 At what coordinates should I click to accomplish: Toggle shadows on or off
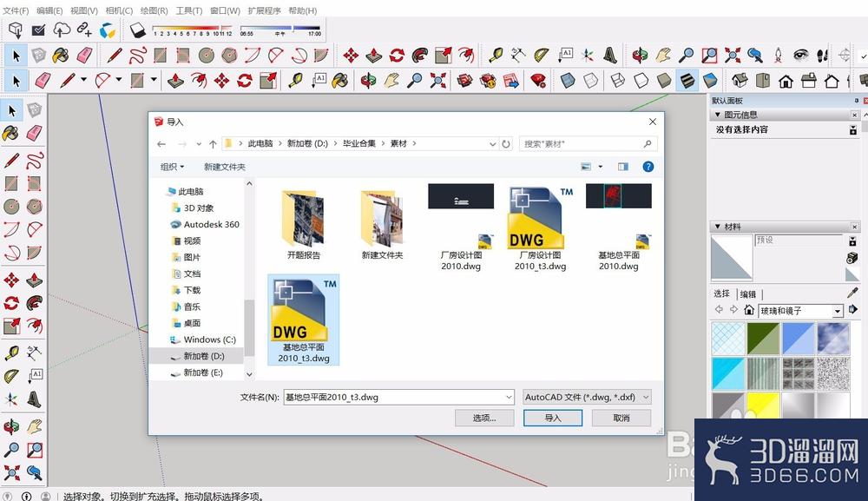pos(137,30)
